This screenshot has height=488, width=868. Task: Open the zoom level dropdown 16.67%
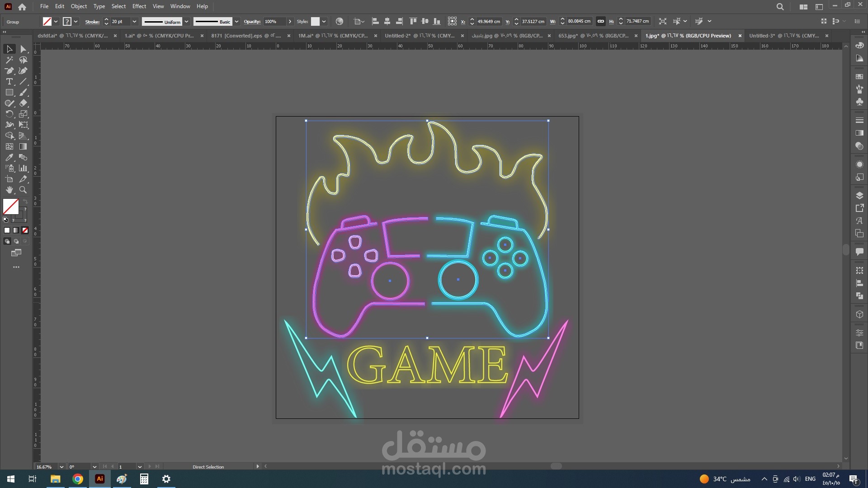(x=61, y=467)
